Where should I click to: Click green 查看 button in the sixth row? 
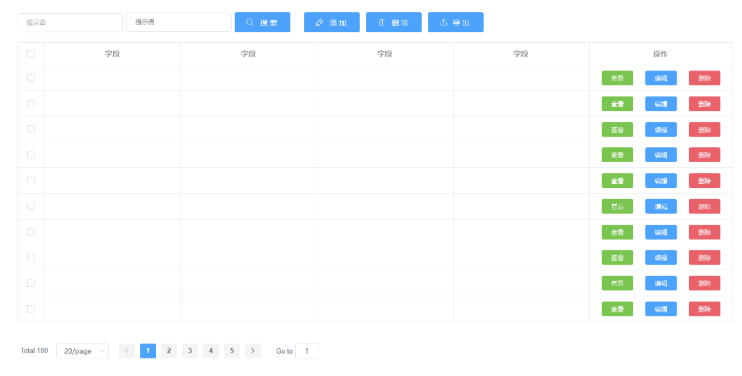[x=617, y=206]
